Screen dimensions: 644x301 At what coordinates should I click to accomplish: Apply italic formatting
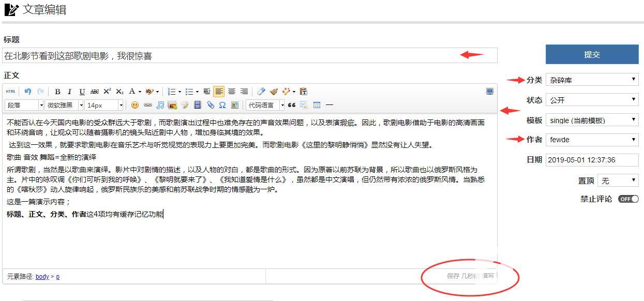pos(69,92)
